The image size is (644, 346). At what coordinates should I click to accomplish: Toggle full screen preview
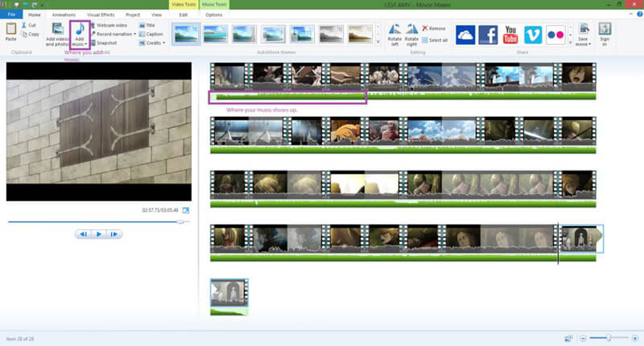(186, 210)
